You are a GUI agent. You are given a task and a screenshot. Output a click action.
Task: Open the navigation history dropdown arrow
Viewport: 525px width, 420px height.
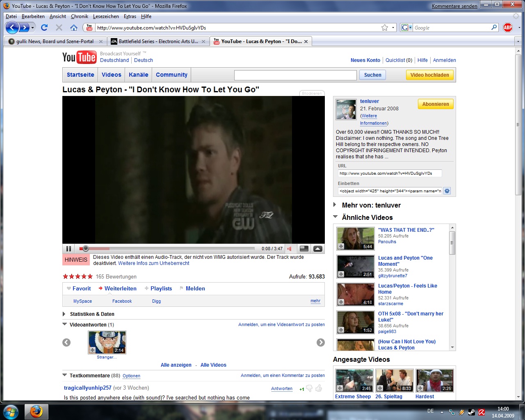click(33, 27)
